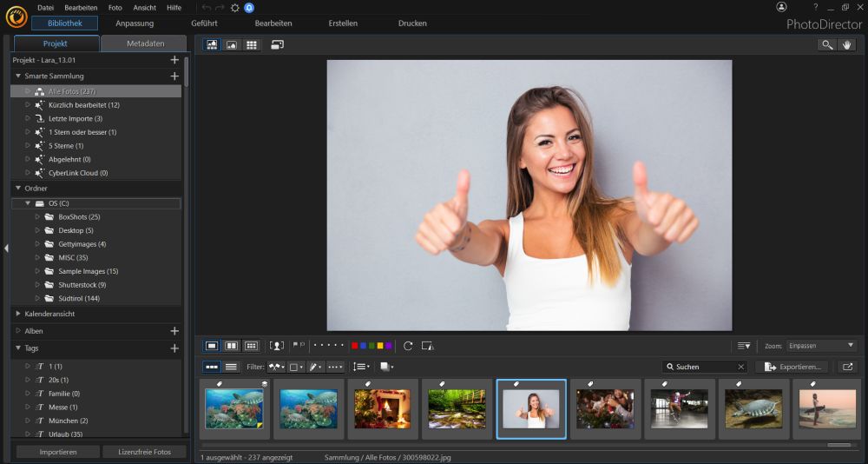Switch to thumbnail grid view mode
The width and height of the screenshot is (868, 464).
[252, 45]
